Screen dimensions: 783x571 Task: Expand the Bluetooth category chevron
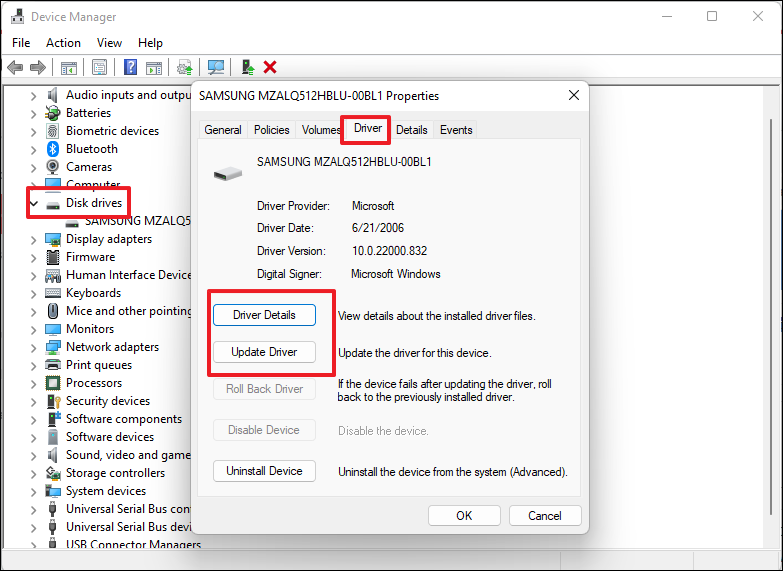[33, 150]
